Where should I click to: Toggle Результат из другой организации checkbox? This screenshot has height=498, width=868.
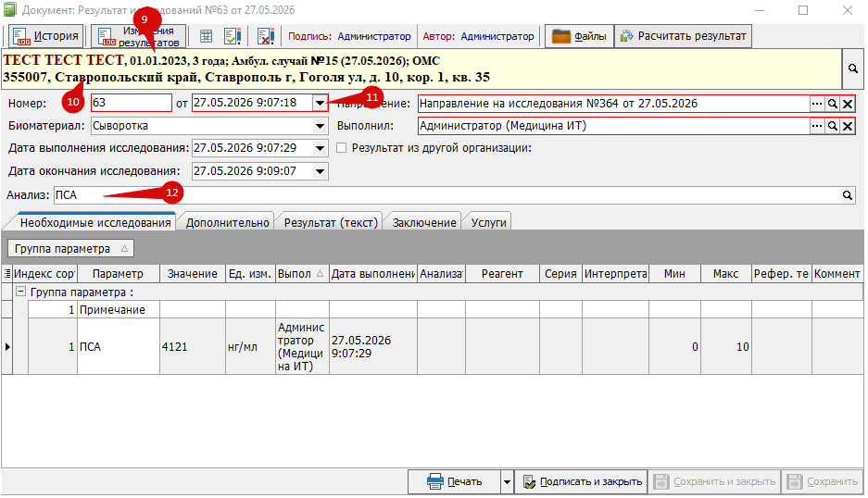pos(342,148)
